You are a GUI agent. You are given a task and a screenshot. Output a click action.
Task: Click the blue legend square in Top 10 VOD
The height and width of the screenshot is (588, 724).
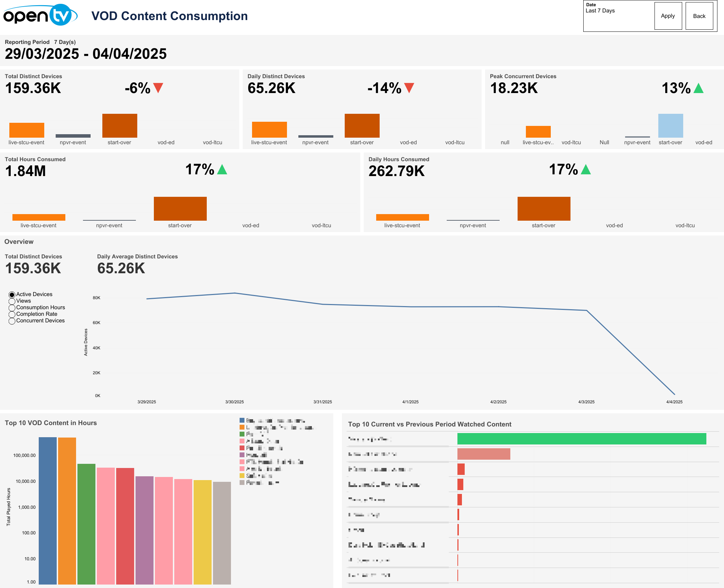pyautogui.click(x=242, y=421)
